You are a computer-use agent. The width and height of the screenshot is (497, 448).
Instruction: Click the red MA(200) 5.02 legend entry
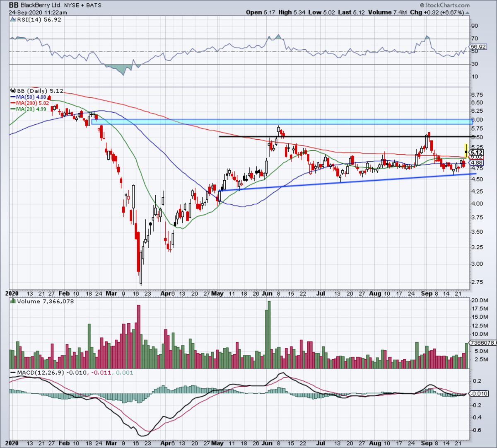pyautogui.click(x=29, y=103)
